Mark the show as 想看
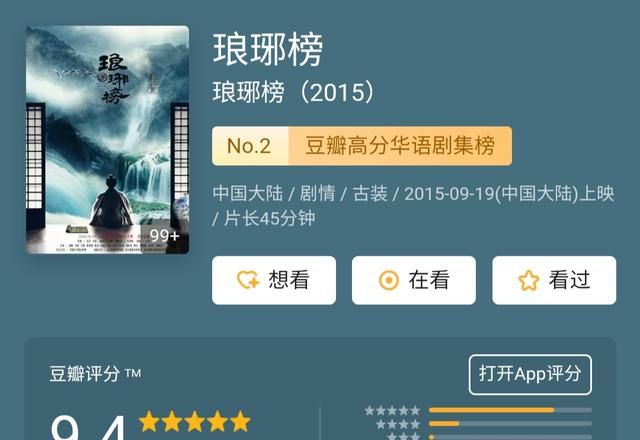This screenshot has height=440, width=640. click(x=274, y=280)
